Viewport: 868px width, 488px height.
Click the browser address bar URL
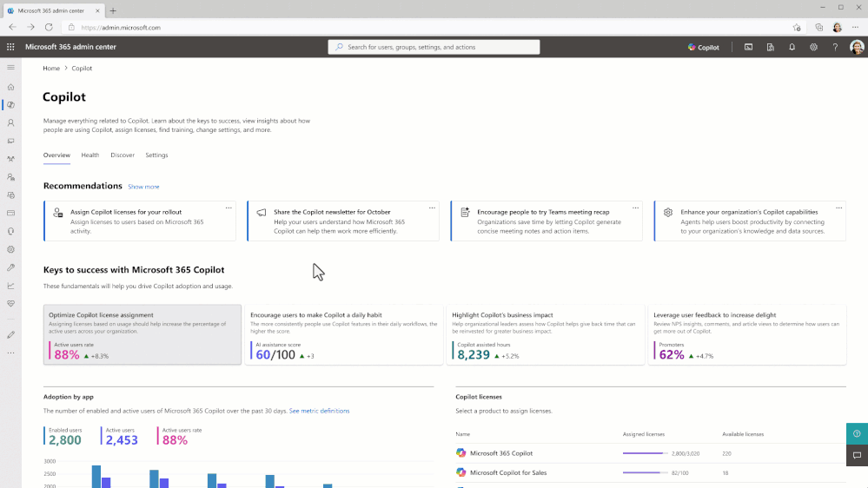pyautogui.click(x=121, y=28)
